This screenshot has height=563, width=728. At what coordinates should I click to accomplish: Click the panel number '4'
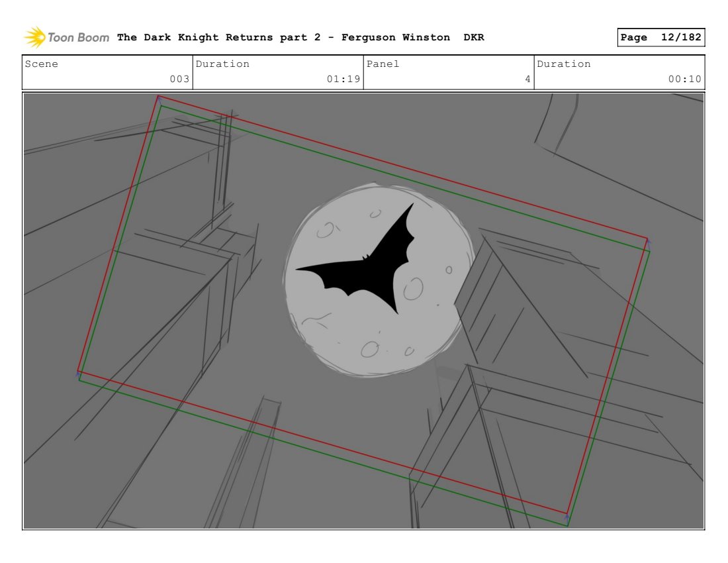(x=527, y=79)
